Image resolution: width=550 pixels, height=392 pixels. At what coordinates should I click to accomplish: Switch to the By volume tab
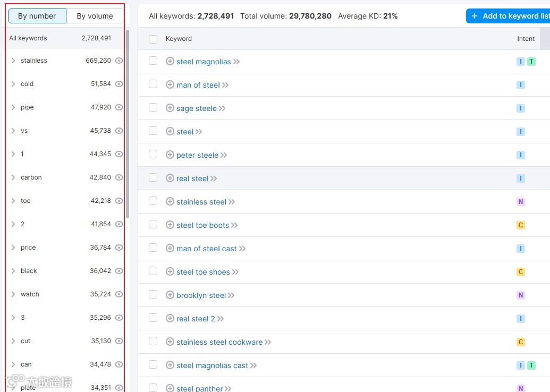[95, 16]
